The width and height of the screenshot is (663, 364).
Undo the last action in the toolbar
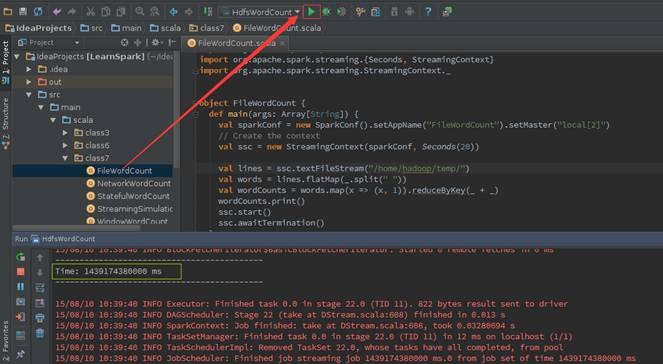[x=57, y=12]
